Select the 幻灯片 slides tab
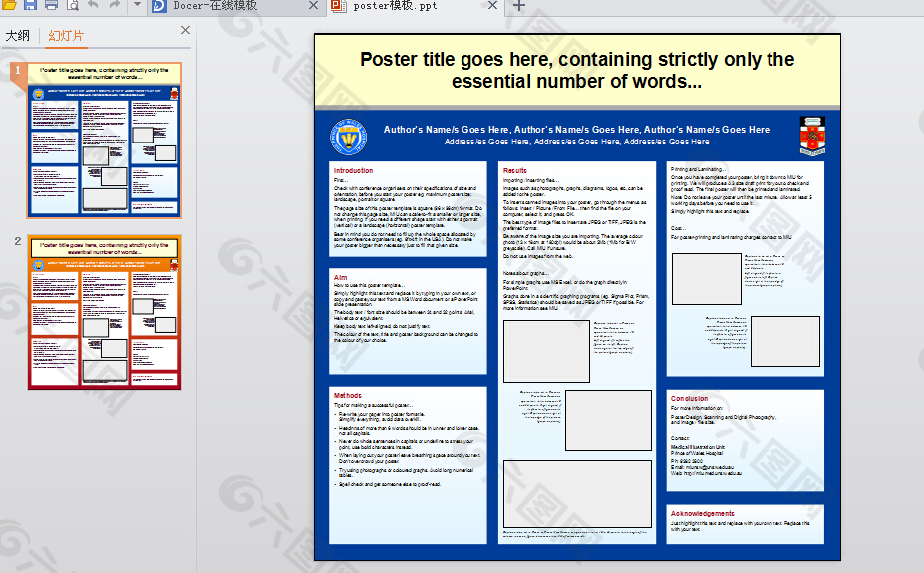The height and width of the screenshot is (573, 924). pos(66,35)
